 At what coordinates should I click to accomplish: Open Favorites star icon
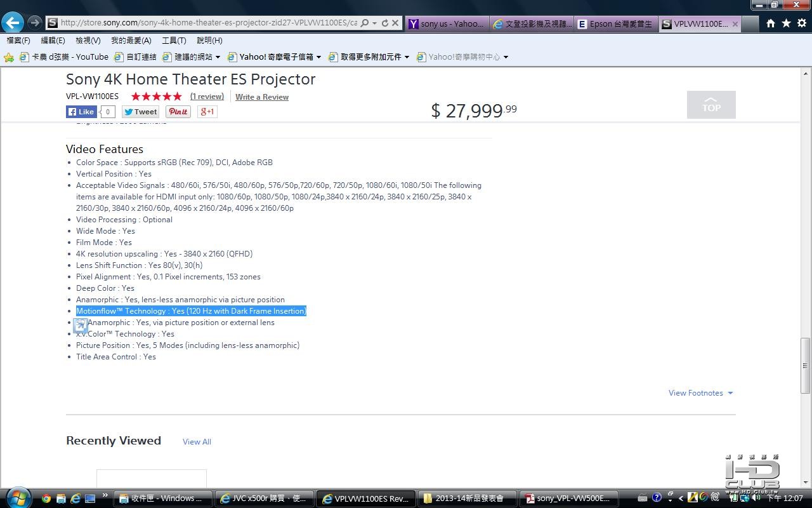tap(786, 23)
